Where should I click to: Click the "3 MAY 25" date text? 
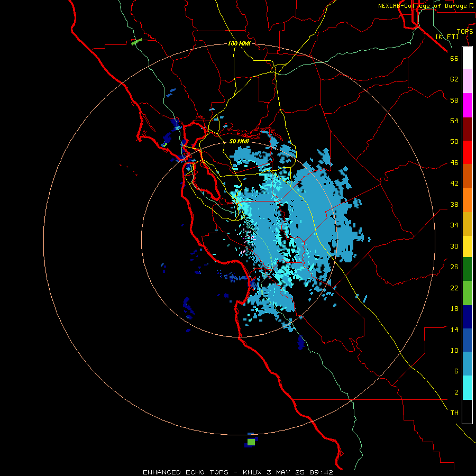[286, 472]
